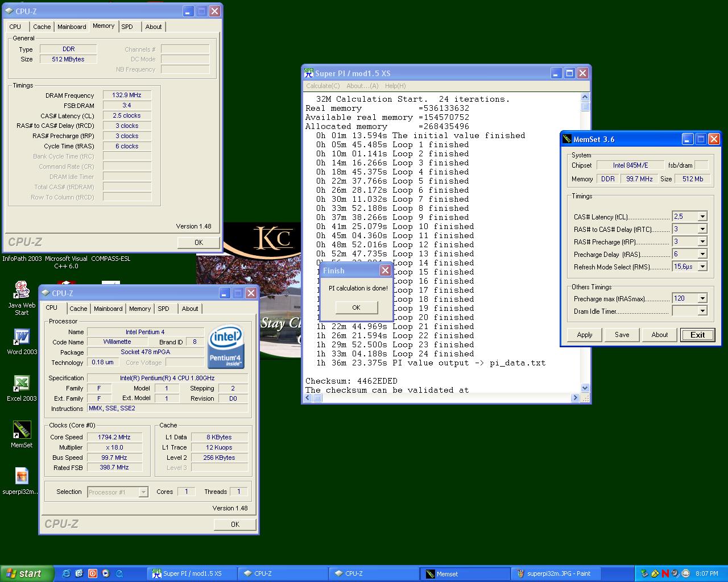Switch to the Mainboard tab in the CPU-Z Memory window
Viewport: 728px width, 582px height.
click(72, 27)
